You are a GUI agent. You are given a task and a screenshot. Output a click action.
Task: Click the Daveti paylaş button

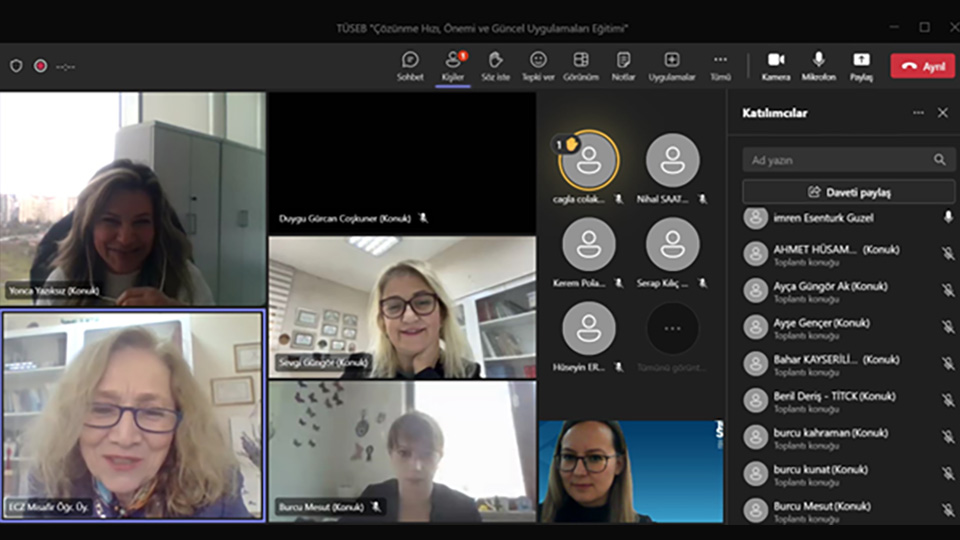[848, 192]
